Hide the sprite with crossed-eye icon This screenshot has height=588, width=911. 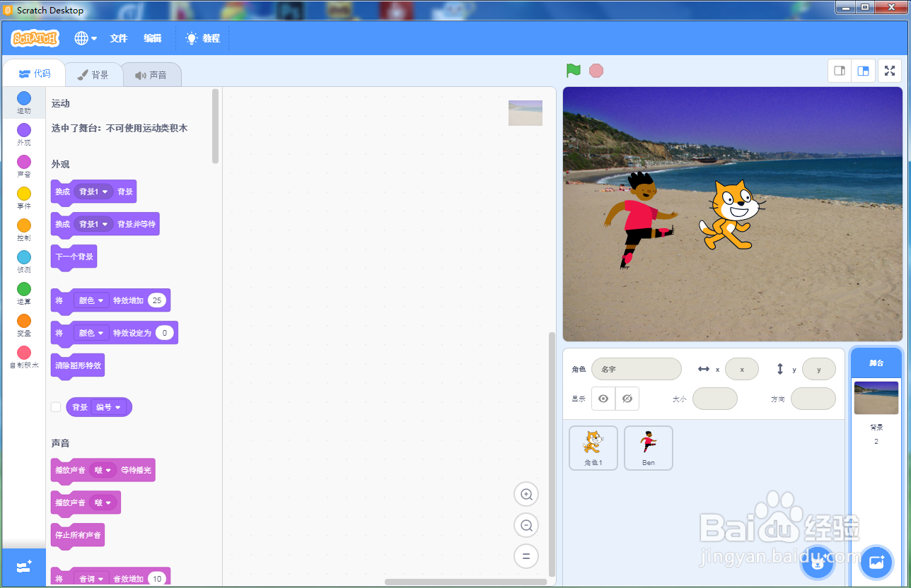click(x=627, y=399)
